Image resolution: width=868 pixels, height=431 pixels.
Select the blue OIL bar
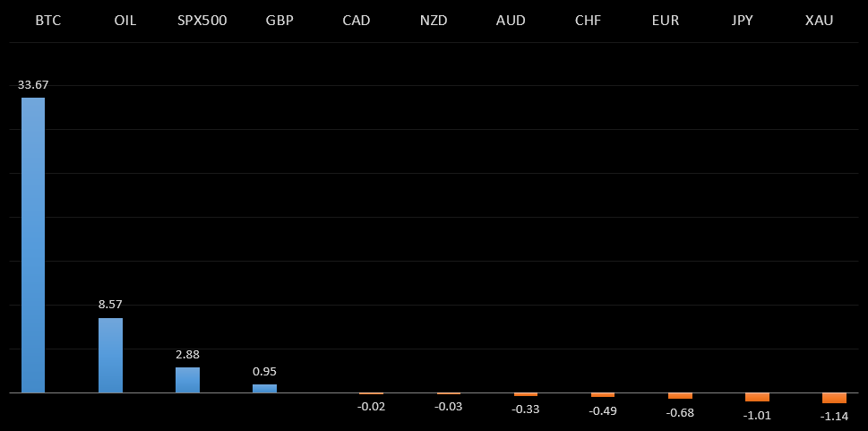pyautogui.click(x=110, y=355)
